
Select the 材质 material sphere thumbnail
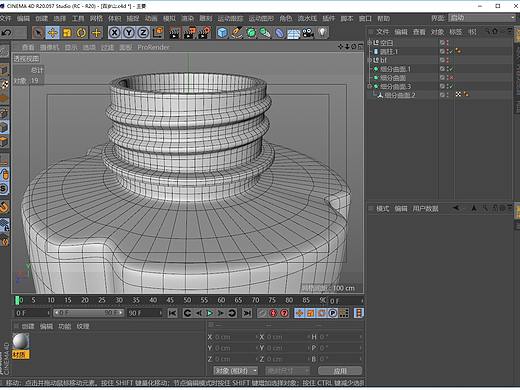(x=21, y=342)
